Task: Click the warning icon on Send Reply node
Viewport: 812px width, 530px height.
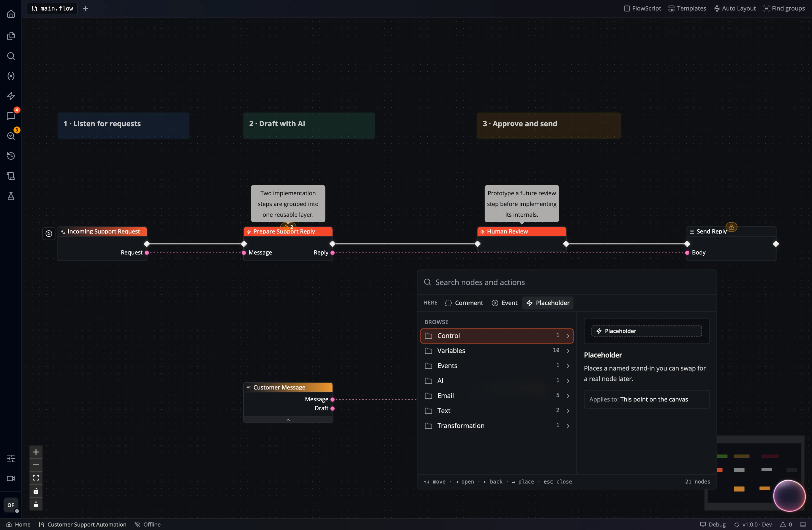Action: (731, 227)
